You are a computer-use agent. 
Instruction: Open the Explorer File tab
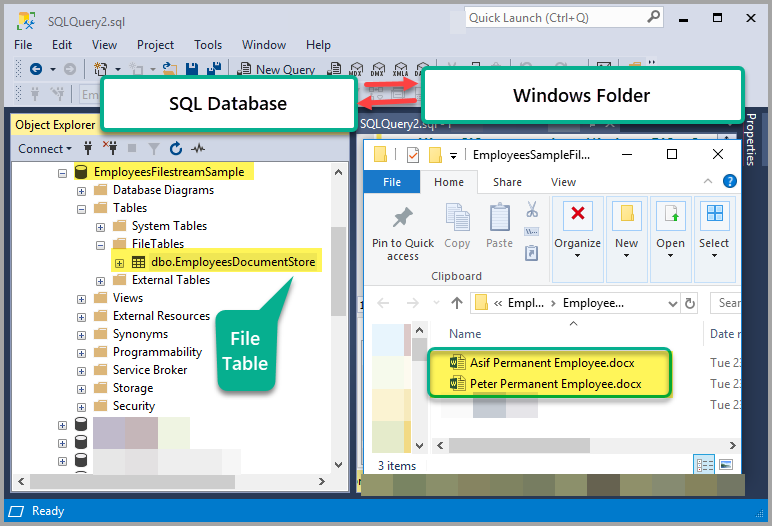(392, 182)
